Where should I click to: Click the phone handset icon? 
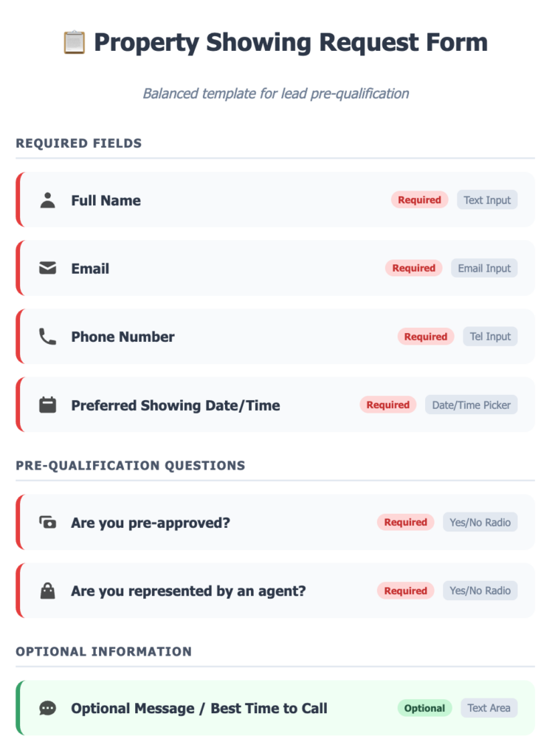(48, 337)
